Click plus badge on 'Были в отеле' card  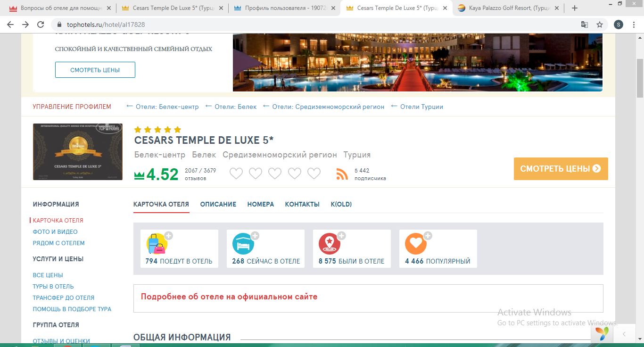click(341, 236)
